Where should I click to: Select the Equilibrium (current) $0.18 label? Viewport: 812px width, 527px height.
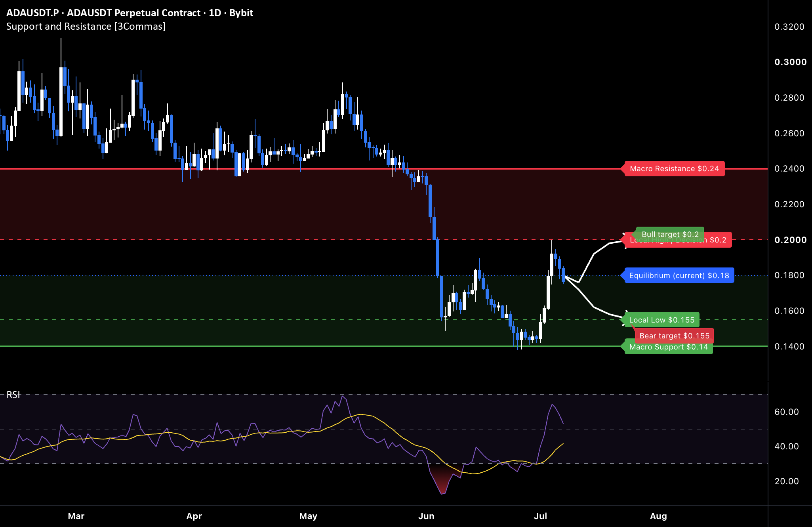click(679, 275)
